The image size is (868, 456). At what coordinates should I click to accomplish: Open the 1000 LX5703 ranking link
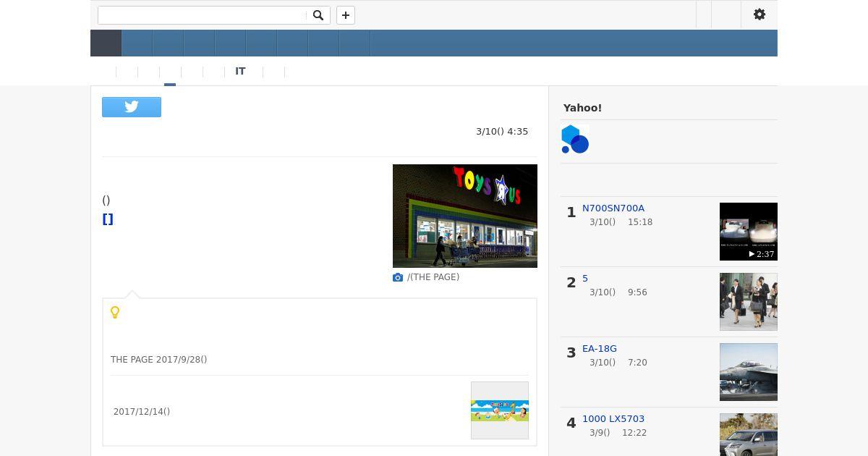click(x=613, y=419)
